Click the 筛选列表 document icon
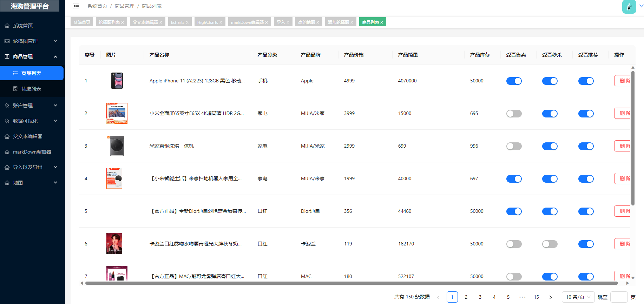Image resolution: width=644 pixels, height=304 pixels. (15, 89)
